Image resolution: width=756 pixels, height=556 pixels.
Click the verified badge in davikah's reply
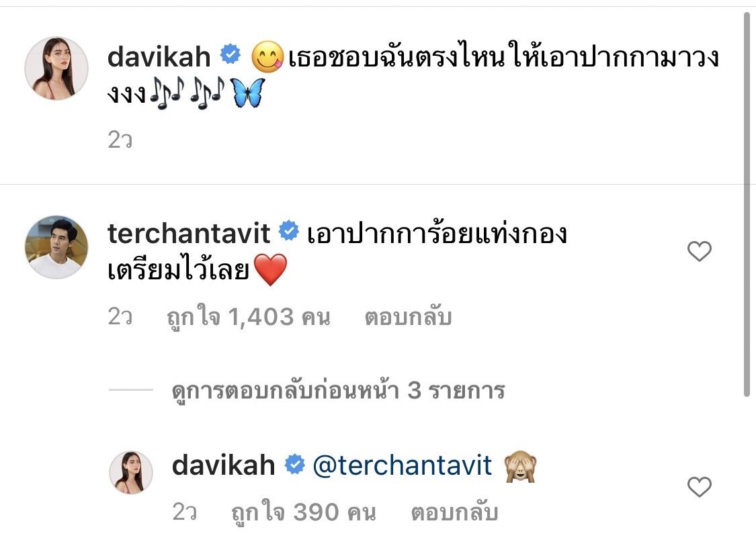pos(294,464)
